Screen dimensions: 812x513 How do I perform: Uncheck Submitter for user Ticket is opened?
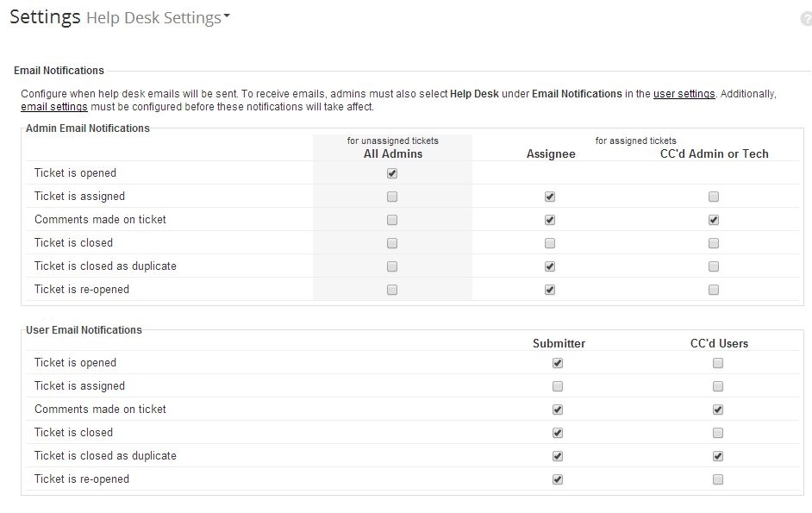pos(558,363)
